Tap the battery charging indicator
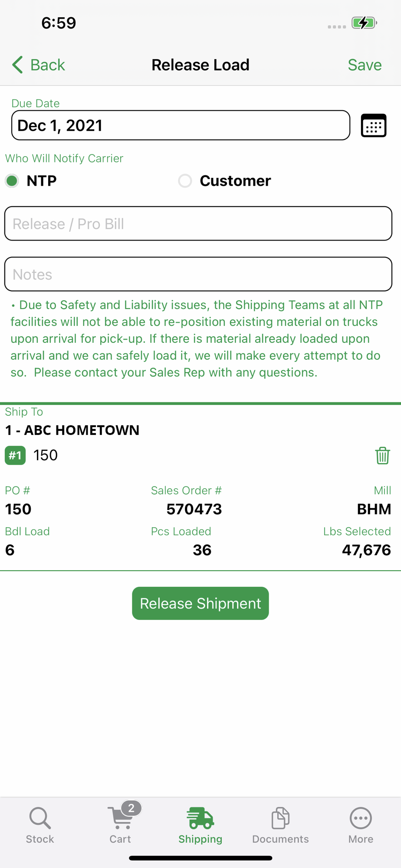Viewport: 401px width, 868px height. [364, 23]
